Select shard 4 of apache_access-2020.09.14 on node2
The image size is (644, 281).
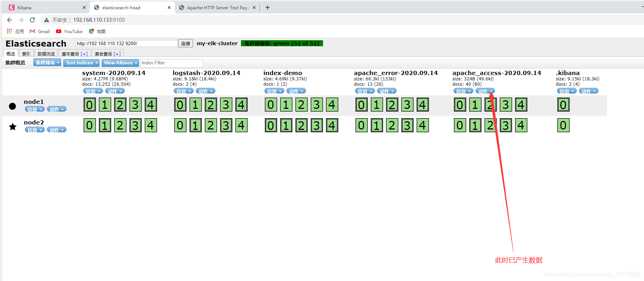click(521, 126)
